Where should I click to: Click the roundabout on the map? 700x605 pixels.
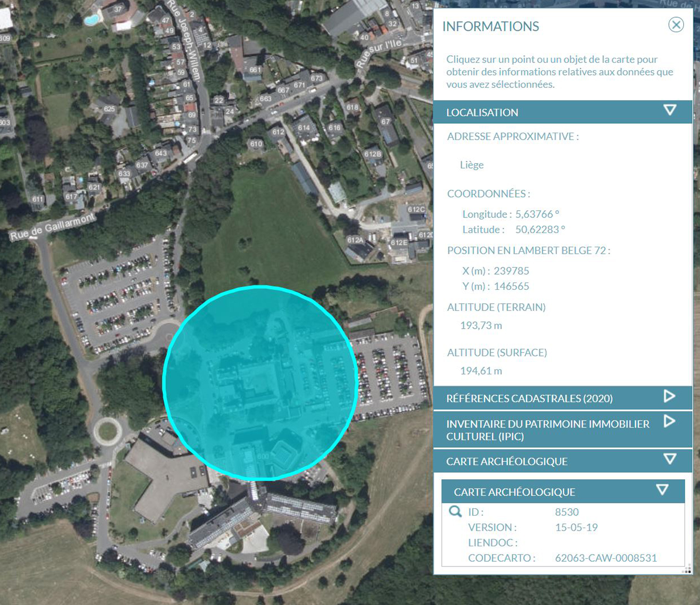(x=108, y=431)
